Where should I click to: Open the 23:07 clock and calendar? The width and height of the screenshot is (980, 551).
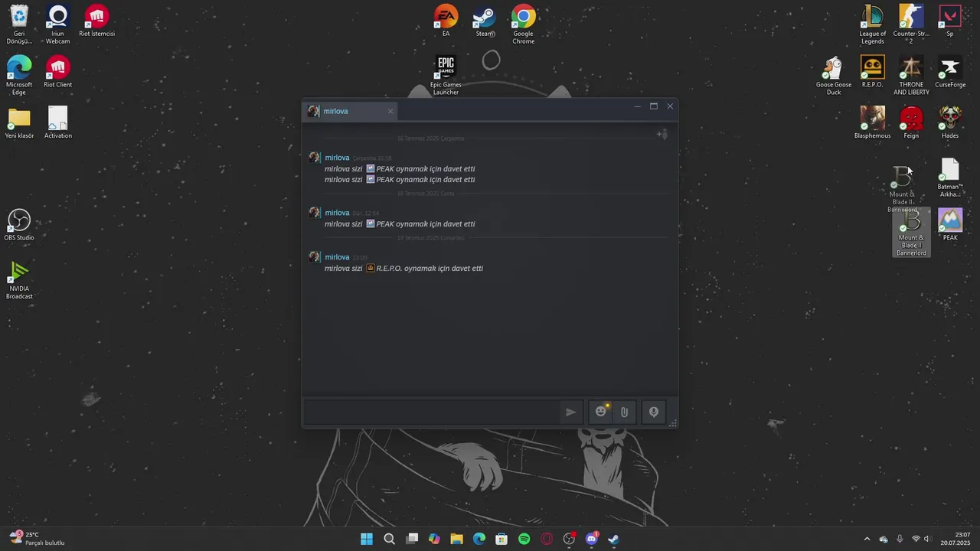click(x=957, y=539)
